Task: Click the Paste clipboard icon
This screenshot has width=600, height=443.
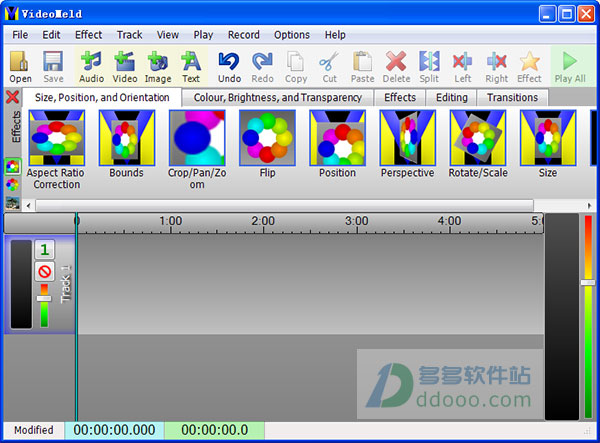Action: (x=362, y=67)
